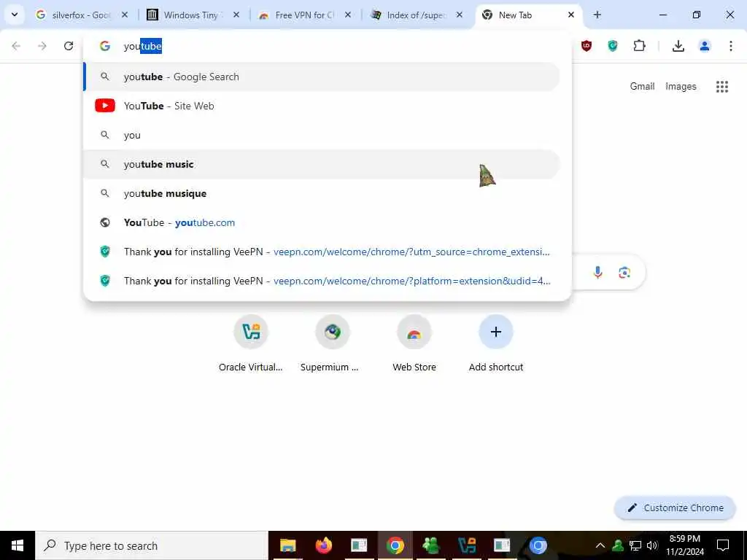The width and height of the screenshot is (747, 560).
Task: Close the Free VPN tab
Action: (x=348, y=15)
